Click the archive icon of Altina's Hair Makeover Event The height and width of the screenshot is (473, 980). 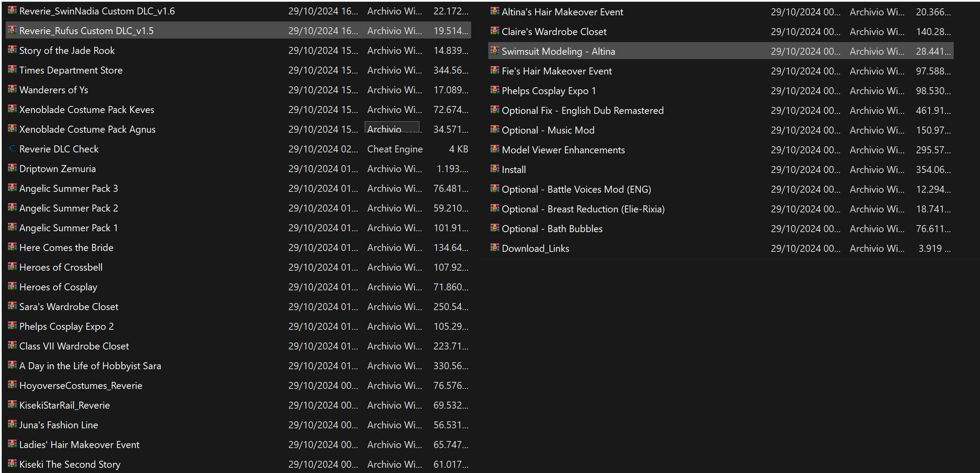click(x=495, y=11)
